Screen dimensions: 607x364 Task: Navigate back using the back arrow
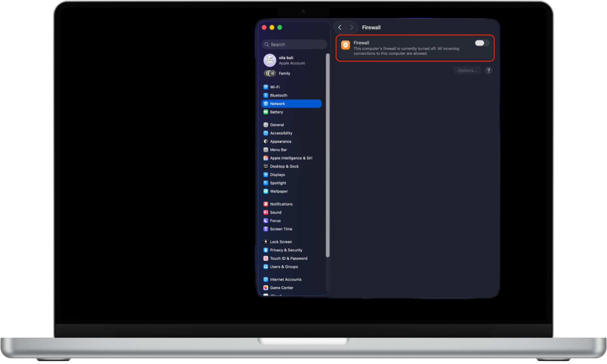[340, 27]
